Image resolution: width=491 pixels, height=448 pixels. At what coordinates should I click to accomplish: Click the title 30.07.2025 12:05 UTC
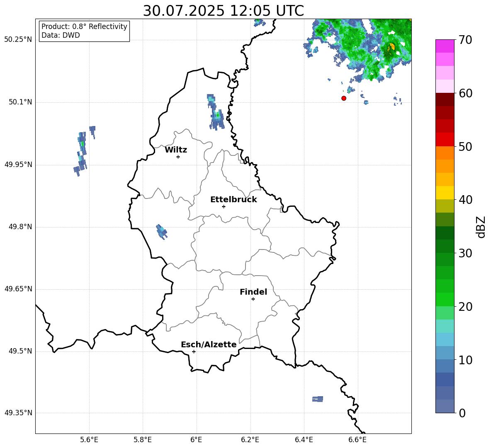tap(223, 11)
